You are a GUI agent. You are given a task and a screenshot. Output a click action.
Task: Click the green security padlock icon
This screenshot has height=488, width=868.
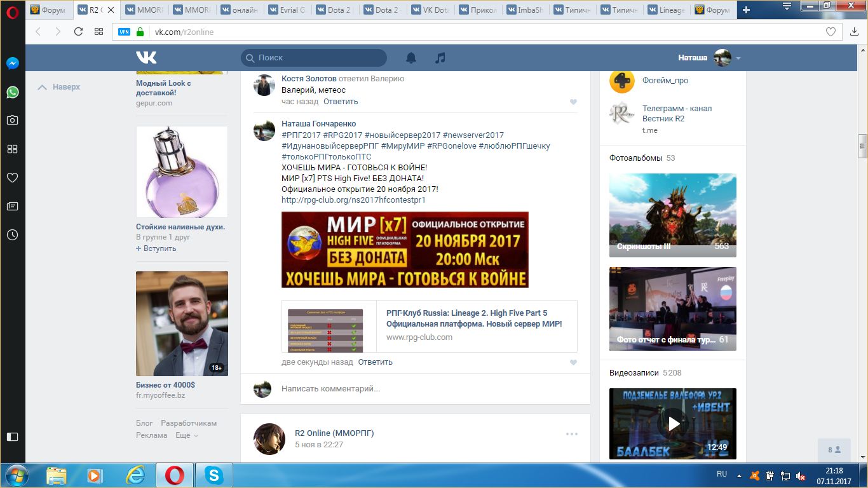coord(140,32)
